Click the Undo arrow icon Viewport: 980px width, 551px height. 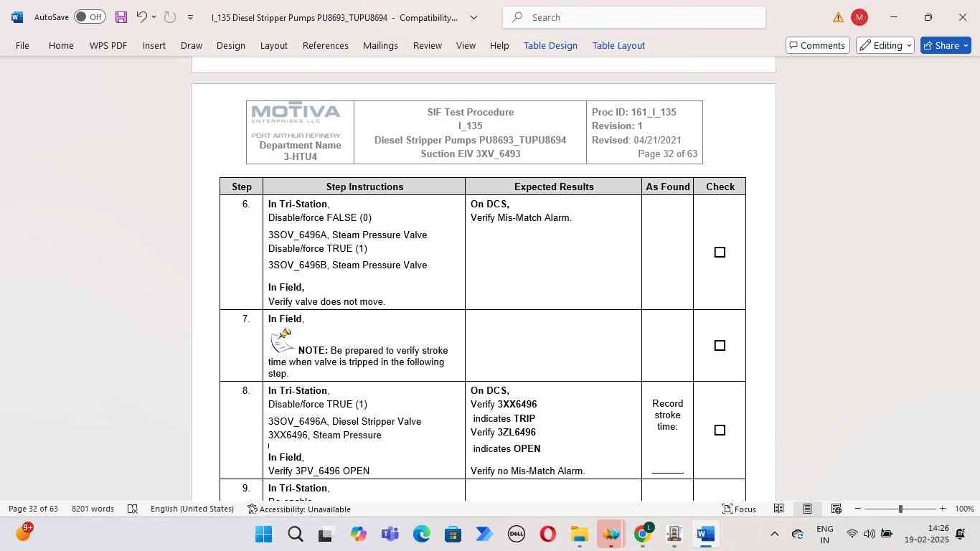point(142,17)
